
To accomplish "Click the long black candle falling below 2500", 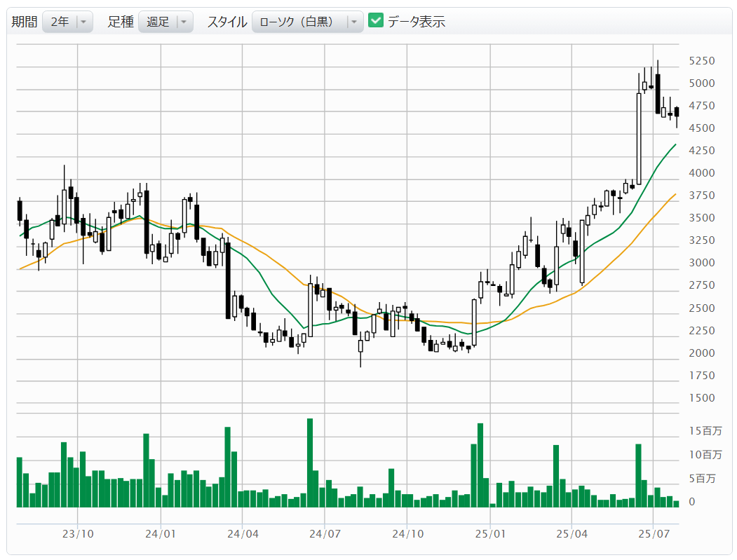I will pos(228,280).
